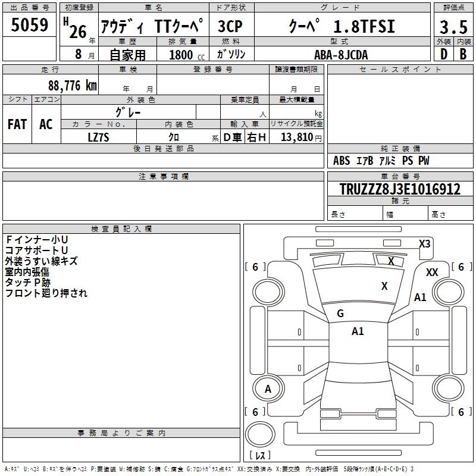Click the XX replacement mark on fender

[x=432, y=272]
